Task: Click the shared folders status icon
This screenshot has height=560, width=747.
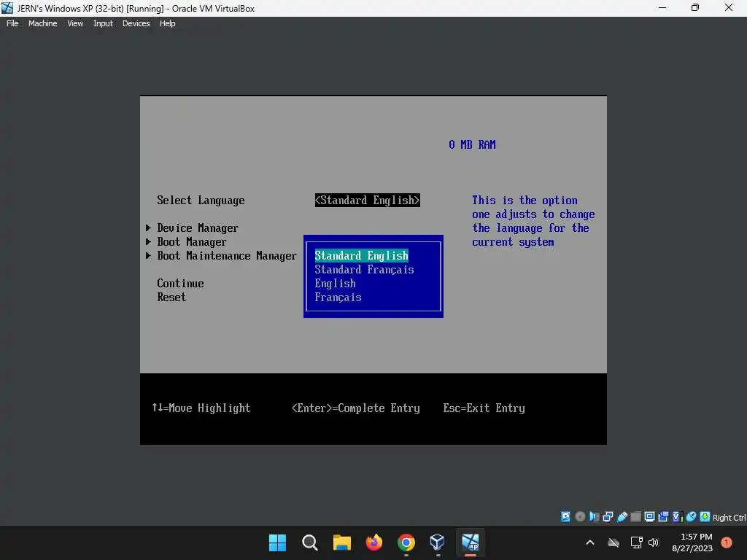Action: point(635,517)
